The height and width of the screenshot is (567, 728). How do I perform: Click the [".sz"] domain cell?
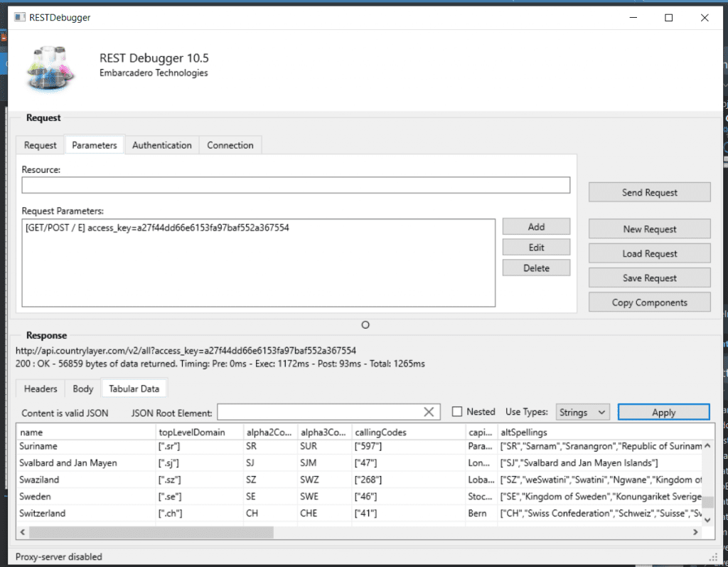[x=200, y=479]
